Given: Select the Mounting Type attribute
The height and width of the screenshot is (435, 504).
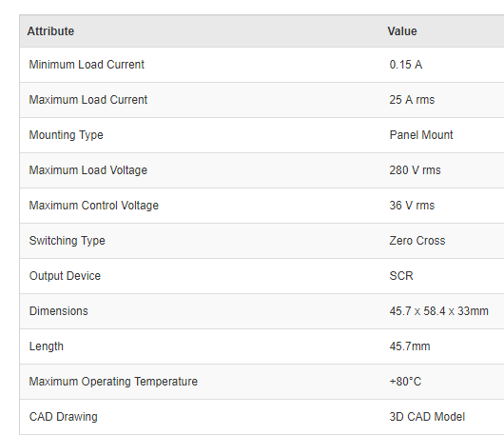Looking at the screenshot, I should pyautogui.click(x=67, y=135).
